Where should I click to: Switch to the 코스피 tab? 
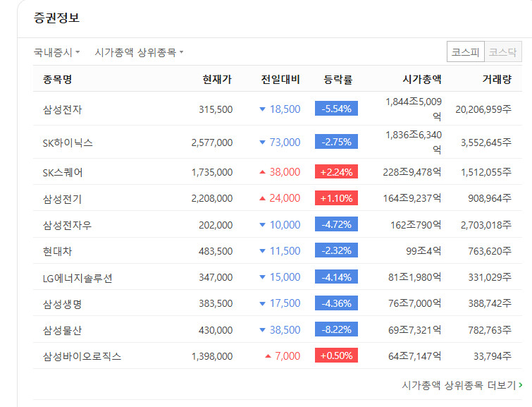466,52
